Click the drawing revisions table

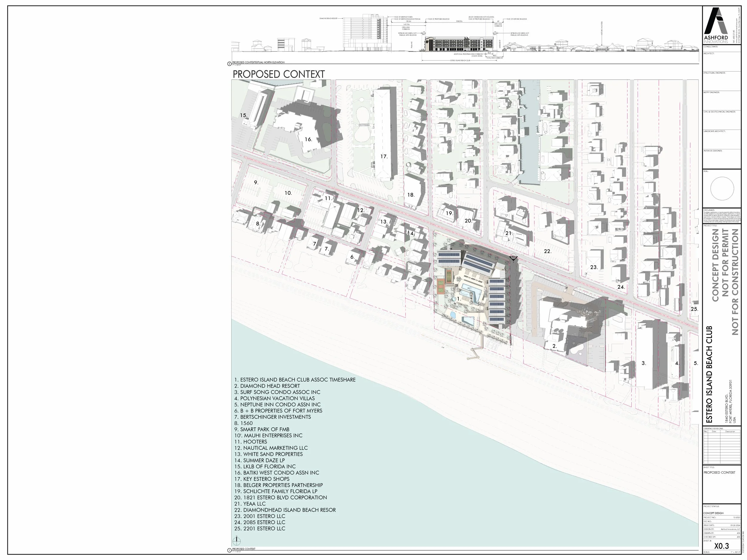(722, 447)
